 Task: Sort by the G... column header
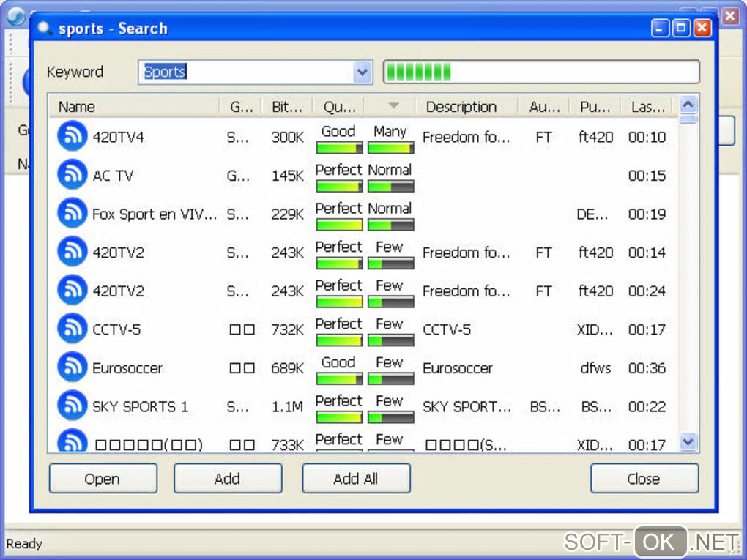241,107
